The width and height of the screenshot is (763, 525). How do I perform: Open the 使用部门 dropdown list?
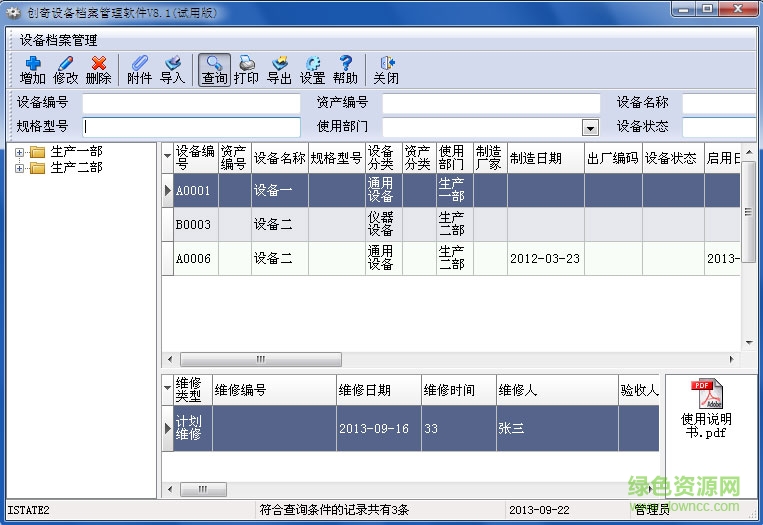[590, 128]
